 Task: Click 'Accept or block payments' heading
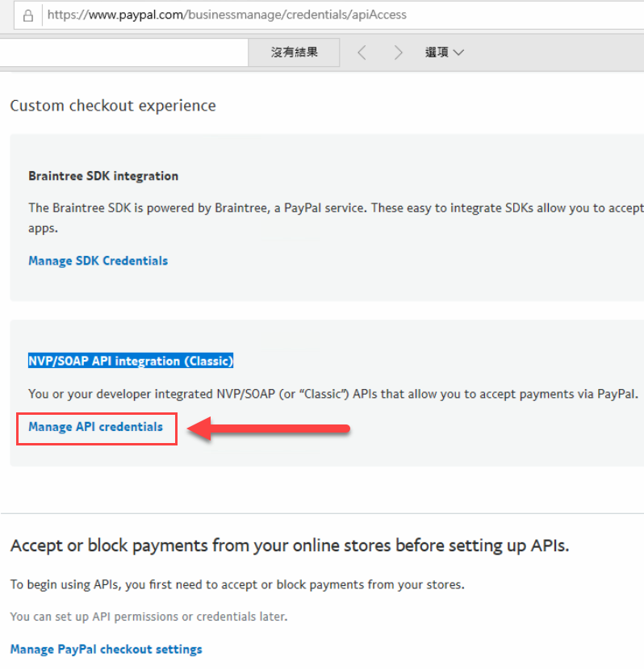(x=290, y=546)
